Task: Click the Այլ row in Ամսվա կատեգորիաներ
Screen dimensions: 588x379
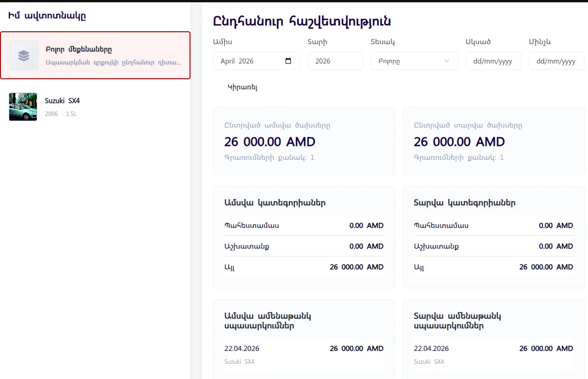Action: tap(304, 267)
